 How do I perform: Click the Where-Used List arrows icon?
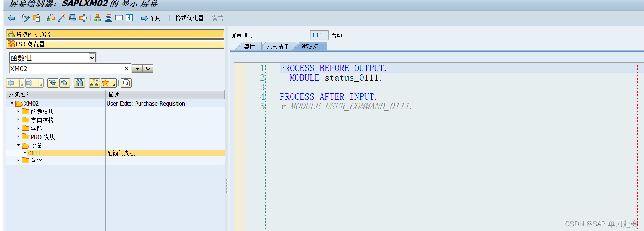tap(83, 18)
